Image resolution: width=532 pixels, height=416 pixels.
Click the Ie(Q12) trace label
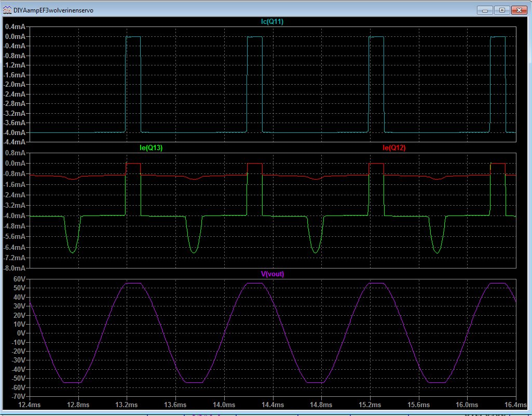[394, 147]
